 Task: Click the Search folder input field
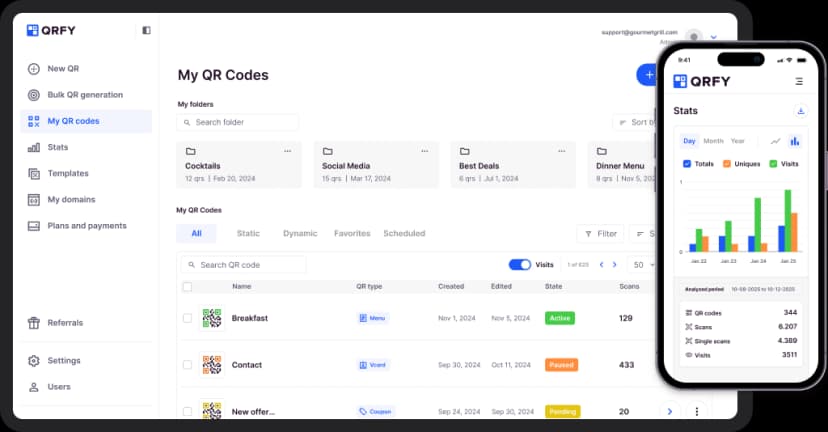237,123
